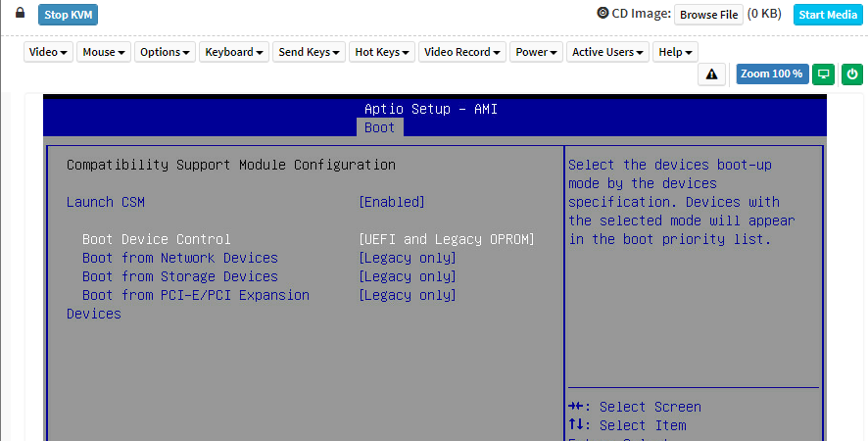Select the Boot tab in Aptio Setup
The height and width of the screenshot is (441, 868).
pos(380,127)
